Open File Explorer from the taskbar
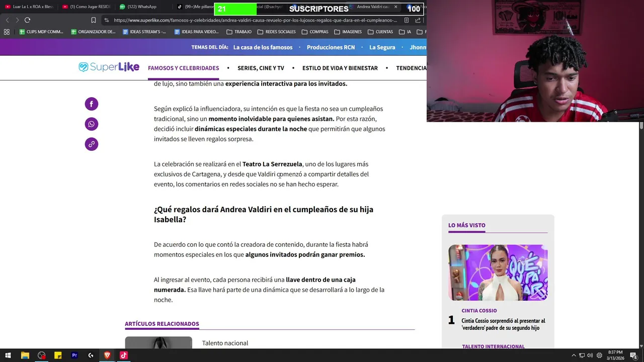The width and height of the screenshot is (644, 362). click(x=25, y=355)
